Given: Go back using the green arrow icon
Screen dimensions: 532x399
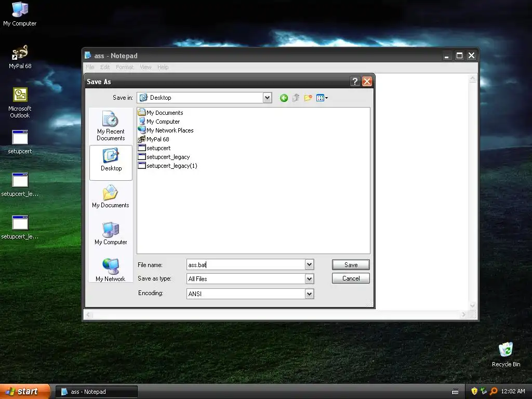Looking at the screenshot, I should pos(284,98).
